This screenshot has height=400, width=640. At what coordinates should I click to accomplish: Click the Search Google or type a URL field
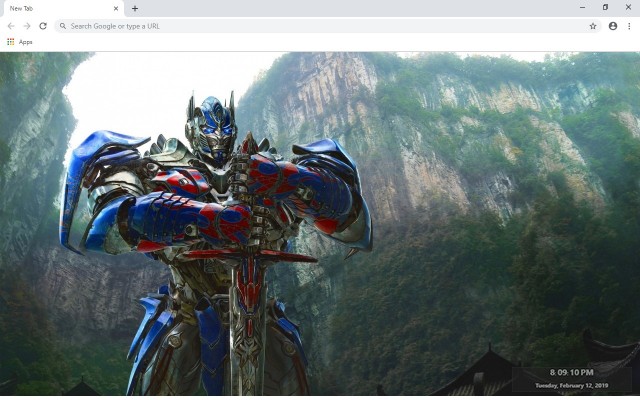(x=328, y=26)
